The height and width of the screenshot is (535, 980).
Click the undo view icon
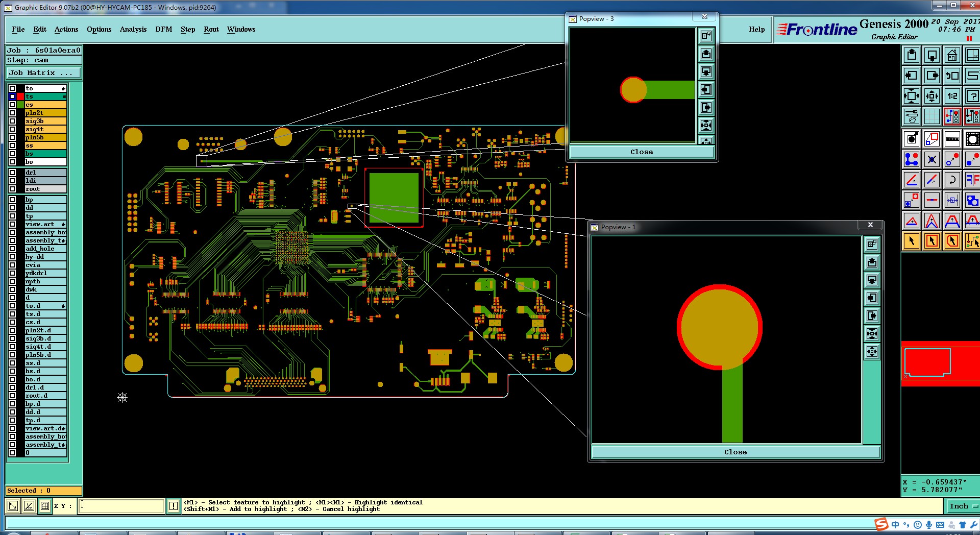pos(952,76)
